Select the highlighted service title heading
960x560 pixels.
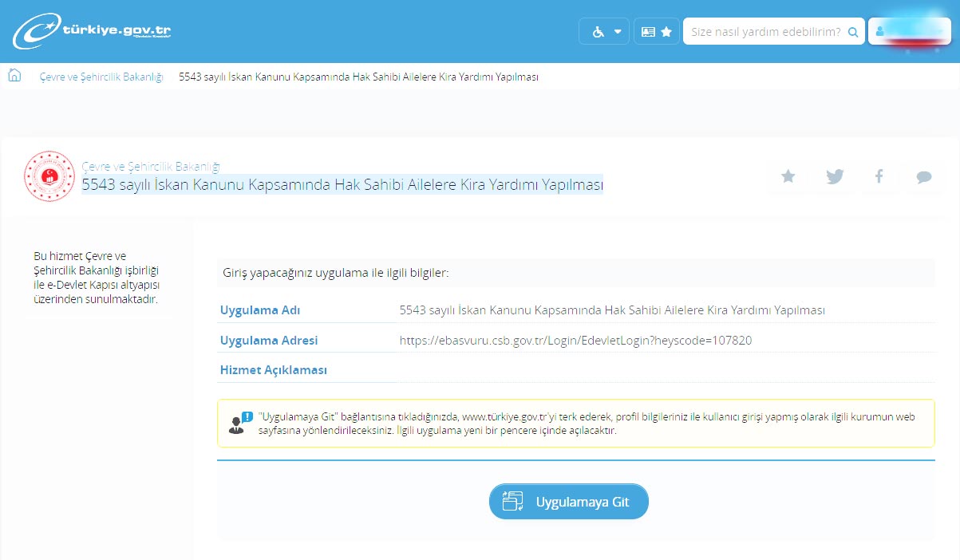pos(342,185)
